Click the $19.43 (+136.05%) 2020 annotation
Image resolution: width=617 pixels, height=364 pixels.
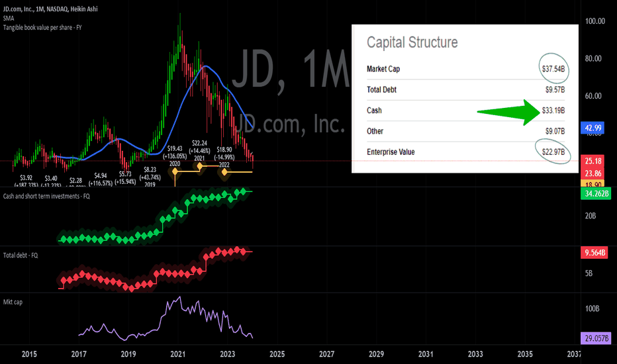pyautogui.click(x=175, y=156)
